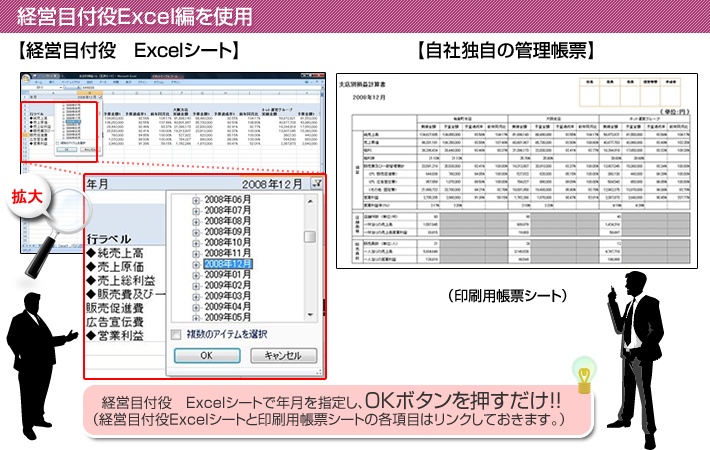Screen dimensions: 710x450
Task: Expand the 2008年10月 plus box in enlarged list
Action: pos(196,243)
